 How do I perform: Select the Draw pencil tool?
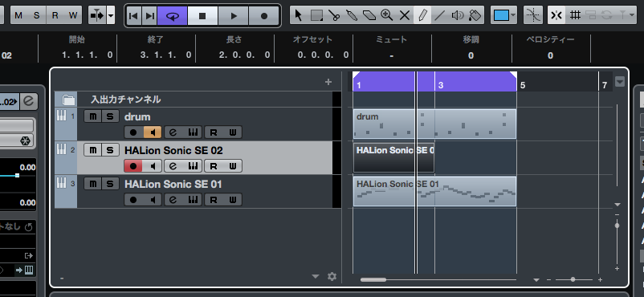pos(422,15)
